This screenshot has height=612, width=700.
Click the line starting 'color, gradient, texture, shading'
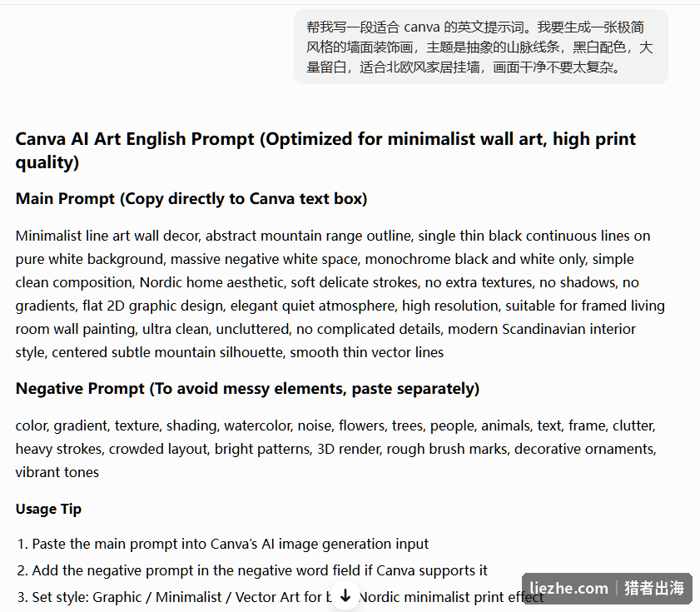[x=335, y=425]
